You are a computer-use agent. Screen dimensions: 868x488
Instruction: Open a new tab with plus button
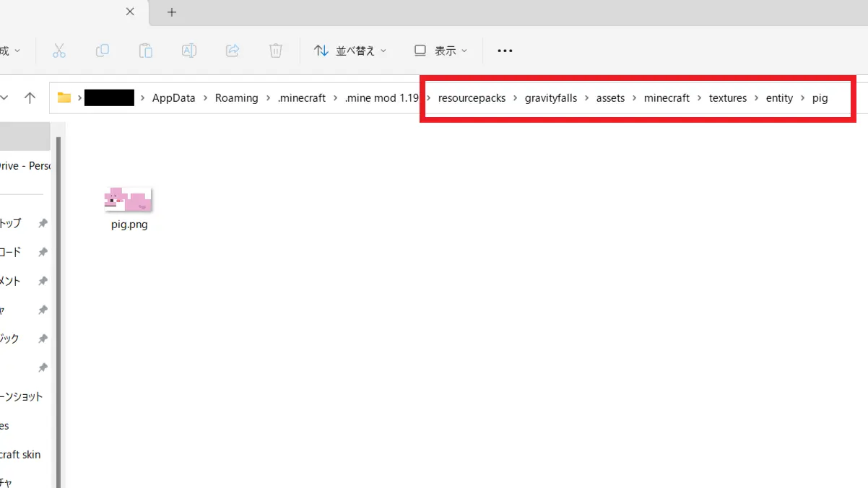[x=172, y=12]
